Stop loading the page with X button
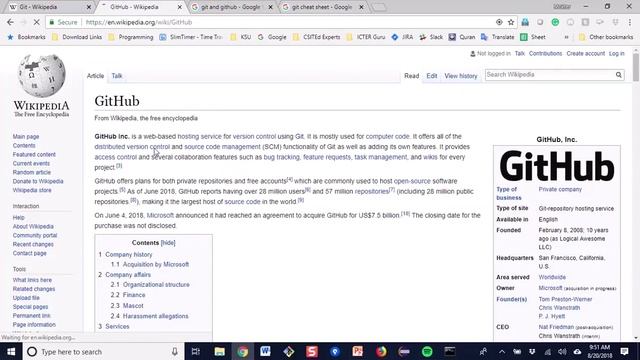This screenshot has width=640, height=360. (36, 22)
